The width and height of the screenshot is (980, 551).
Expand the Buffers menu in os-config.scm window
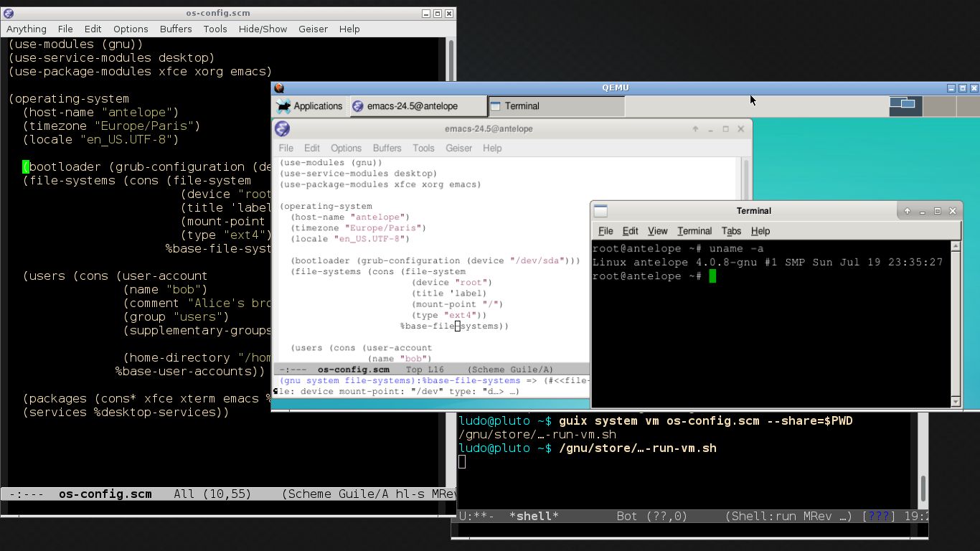(176, 29)
